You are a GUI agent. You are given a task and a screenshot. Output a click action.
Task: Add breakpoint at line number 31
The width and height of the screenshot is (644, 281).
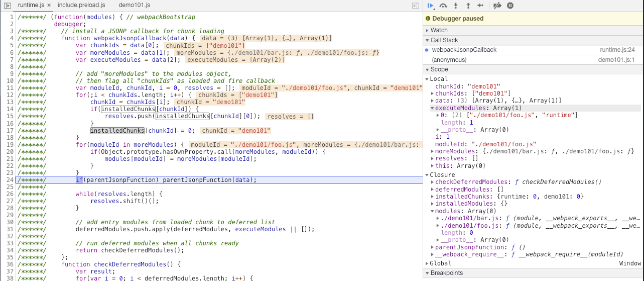point(10,229)
